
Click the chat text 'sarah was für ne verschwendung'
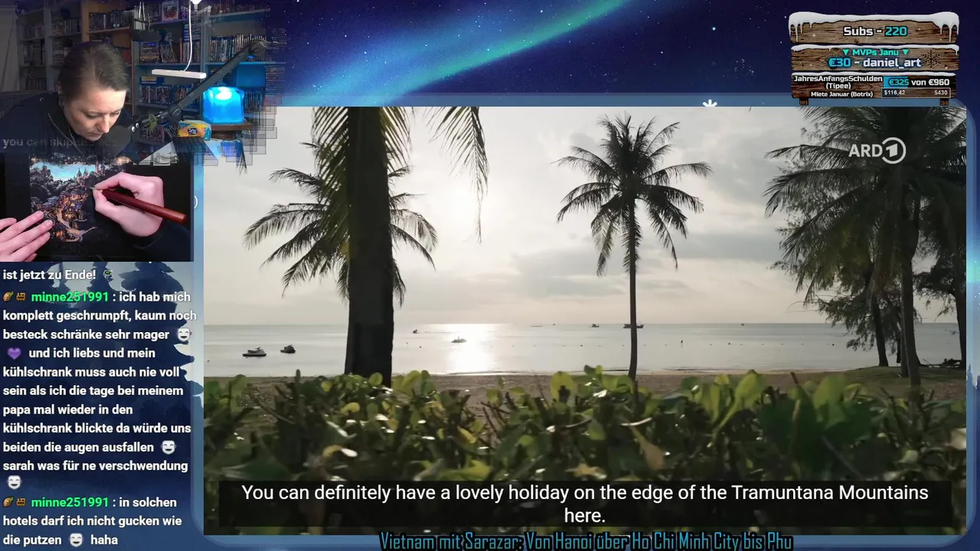[95, 465]
